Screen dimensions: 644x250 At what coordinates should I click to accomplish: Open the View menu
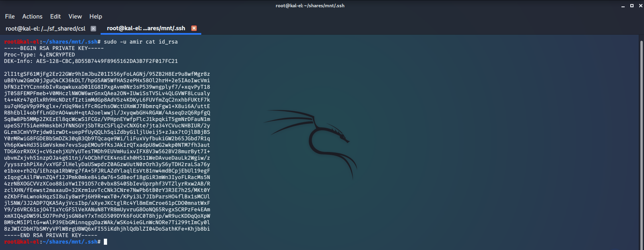pos(75,17)
